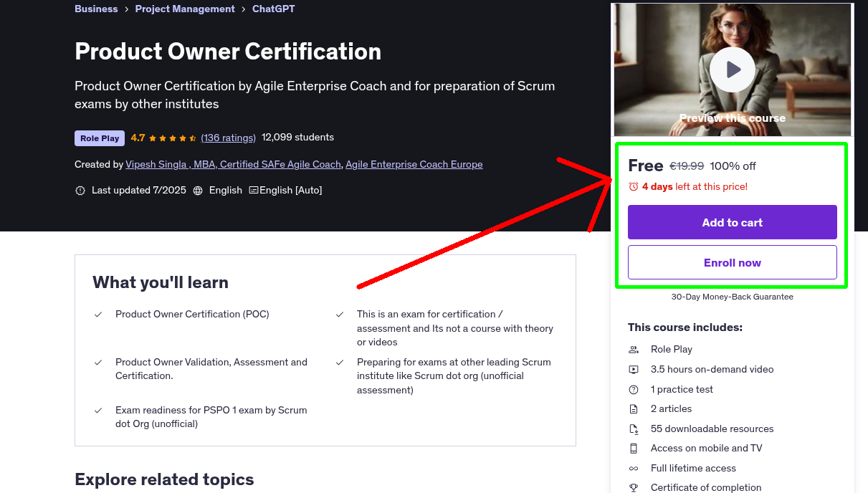
Task: Click the Last updated 7/2025 text
Action: click(139, 191)
